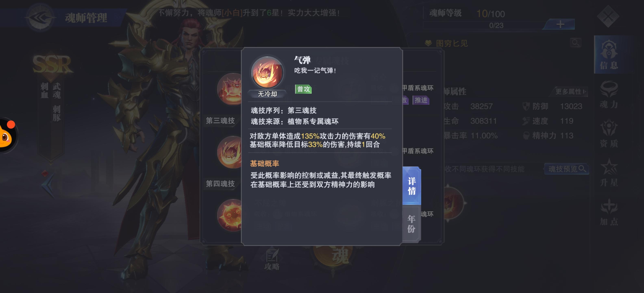The height and width of the screenshot is (293, 644).
Task: Tap the 第三魂技 skill icon
Action: pos(230,89)
